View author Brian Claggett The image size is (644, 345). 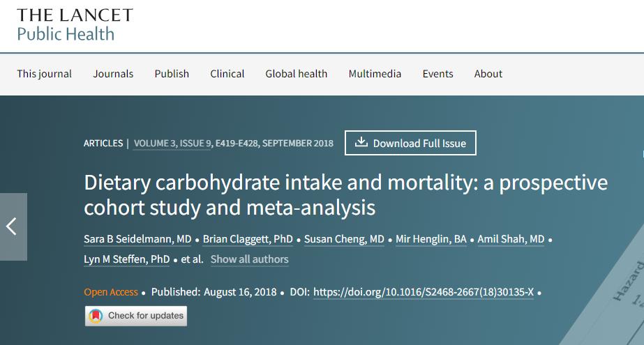coord(248,240)
